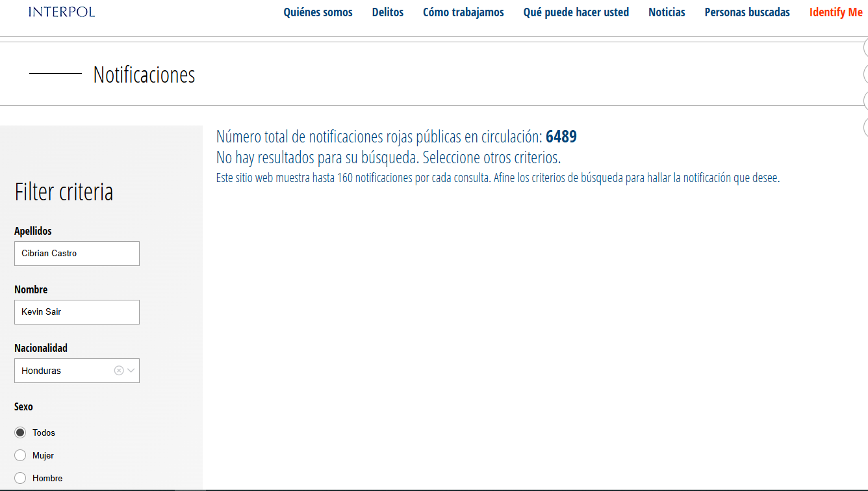The height and width of the screenshot is (491, 868).
Task: Click the third circular button on right edge
Action: coord(865,101)
